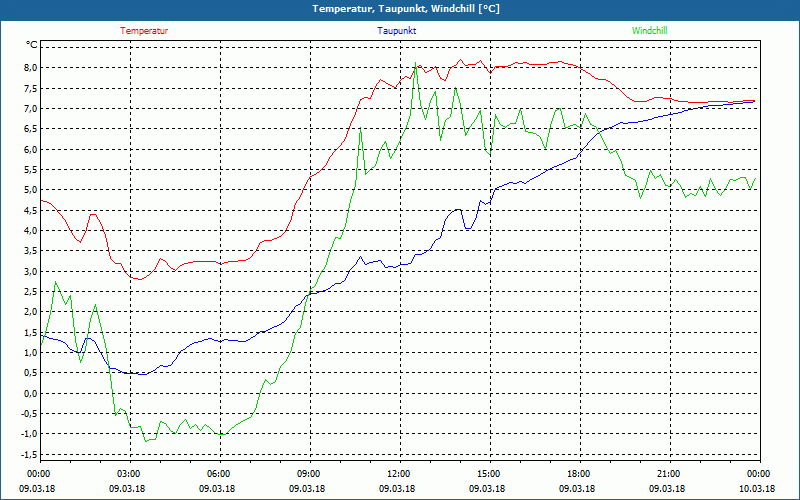This screenshot has height=500, width=800.
Task: Click the 2,5 y-axis value
Action: [x=31, y=291]
